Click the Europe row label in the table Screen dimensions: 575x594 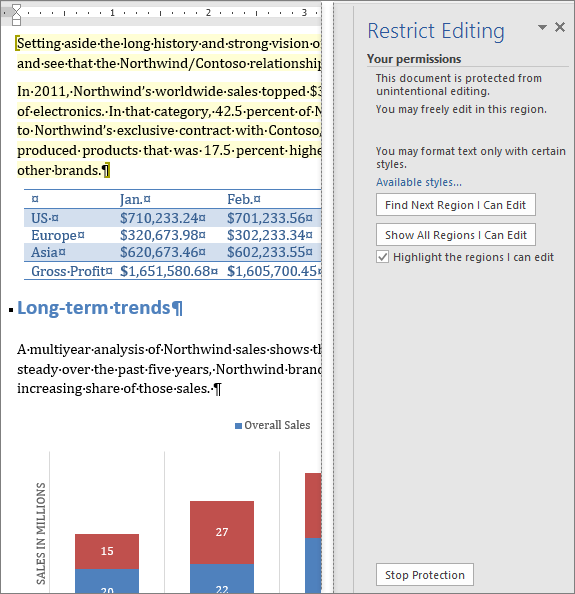point(58,235)
